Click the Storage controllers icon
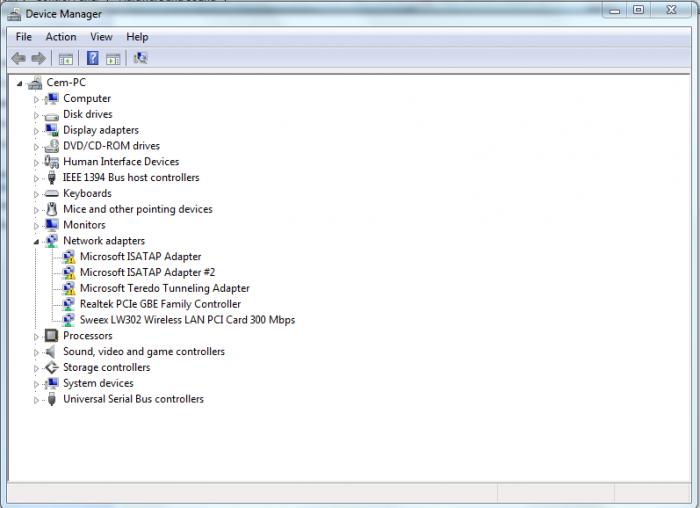 pos(52,367)
